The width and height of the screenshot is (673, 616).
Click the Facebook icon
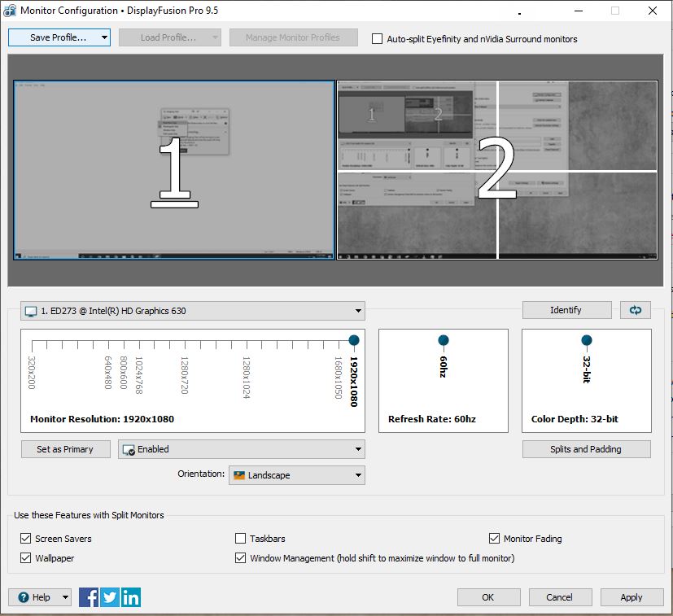pyautogui.click(x=90, y=597)
